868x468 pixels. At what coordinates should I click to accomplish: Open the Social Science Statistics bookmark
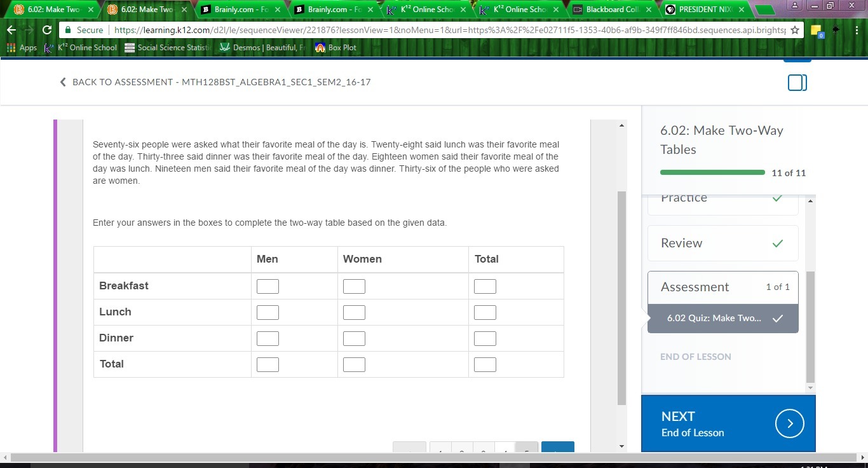[168, 48]
